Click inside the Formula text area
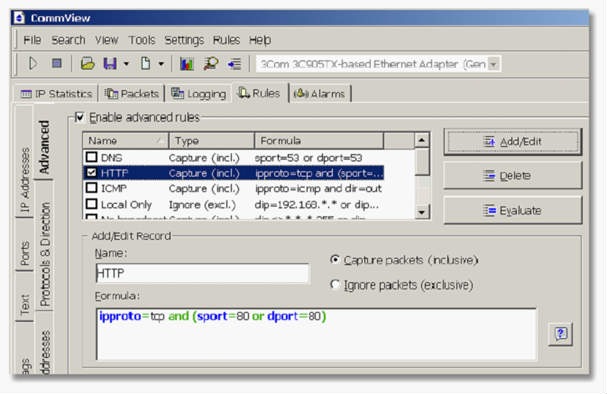Viewport: 607px width, 394px height. (x=316, y=334)
